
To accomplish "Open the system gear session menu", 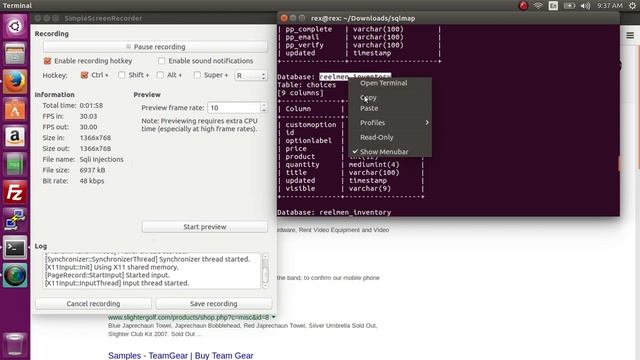I will coord(632,5).
